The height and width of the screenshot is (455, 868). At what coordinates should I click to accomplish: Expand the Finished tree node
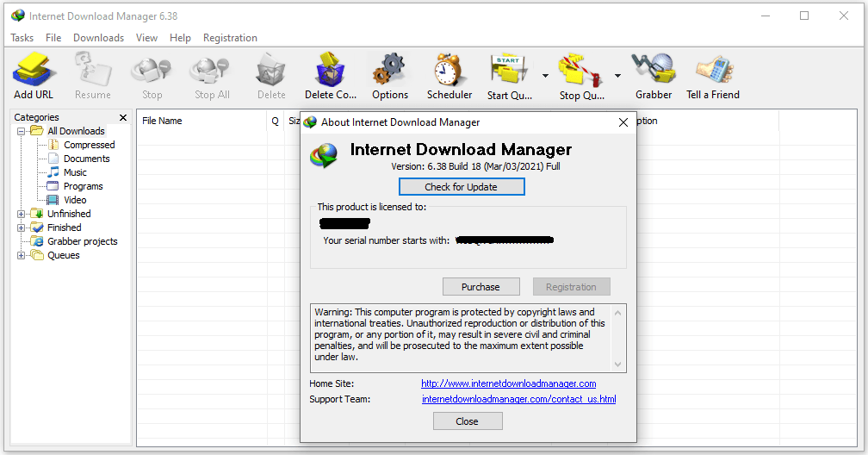[x=21, y=227]
